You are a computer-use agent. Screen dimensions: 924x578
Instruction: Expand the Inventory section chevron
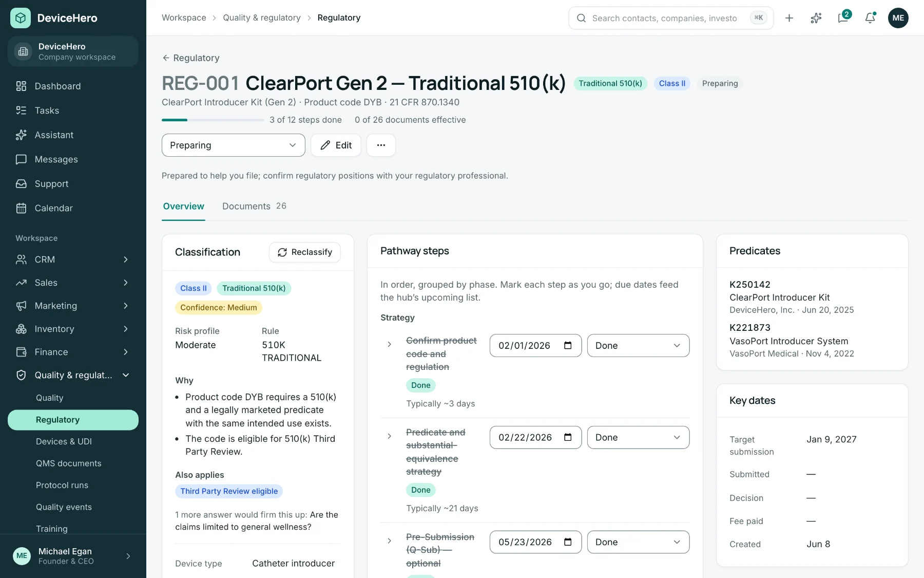126,329
